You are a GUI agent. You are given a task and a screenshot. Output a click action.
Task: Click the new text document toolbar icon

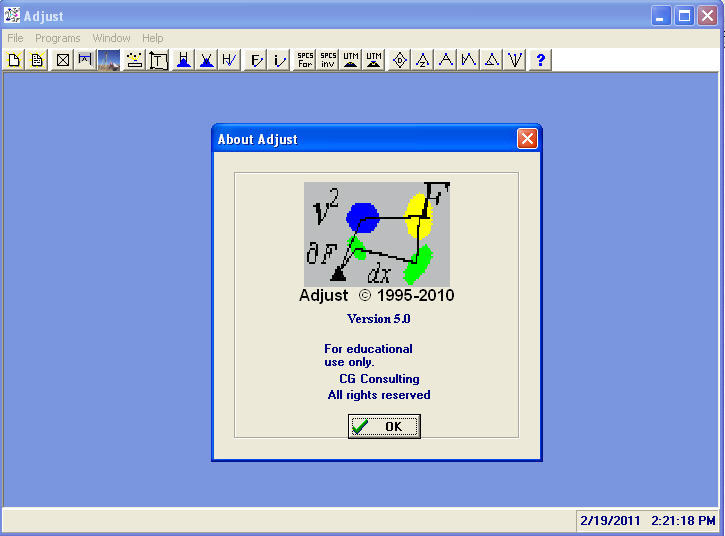[37, 60]
